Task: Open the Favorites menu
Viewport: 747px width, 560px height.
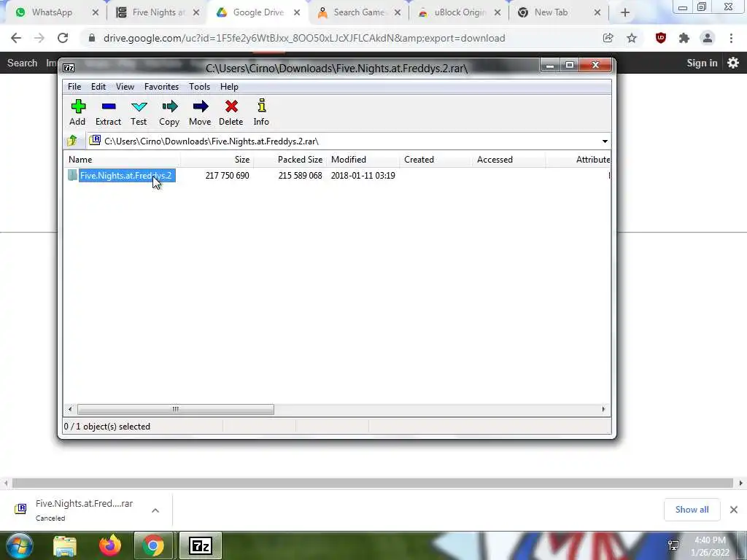Action: tap(161, 87)
